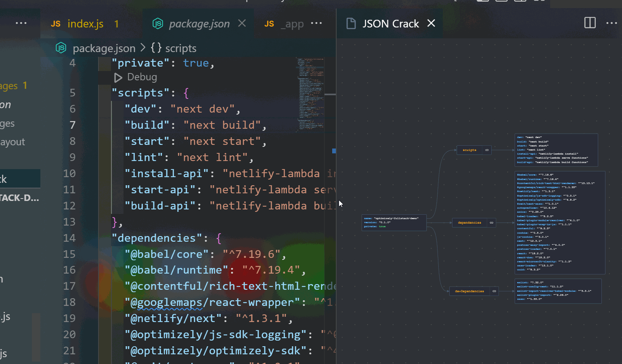Click the document icon on the JSON Crack tab

(350, 23)
